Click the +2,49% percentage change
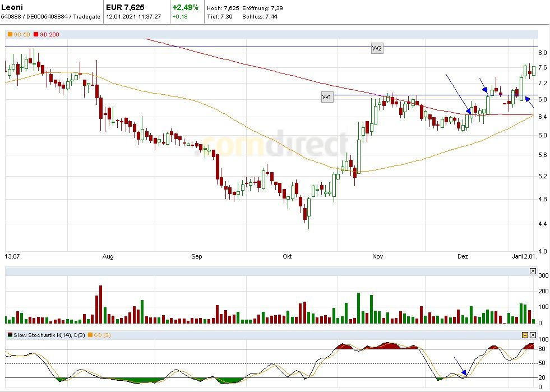Screen dimensions: 550x392 point(185,7)
